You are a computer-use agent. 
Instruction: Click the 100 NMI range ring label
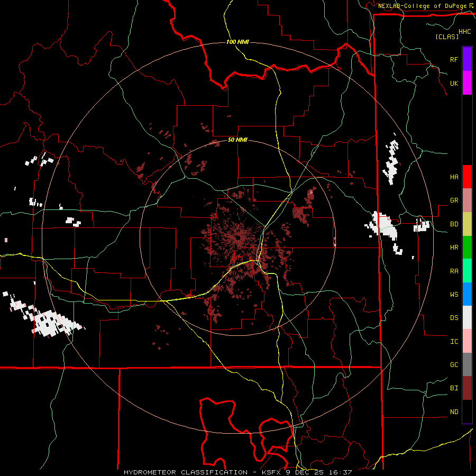pyautogui.click(x=237, y=42)
